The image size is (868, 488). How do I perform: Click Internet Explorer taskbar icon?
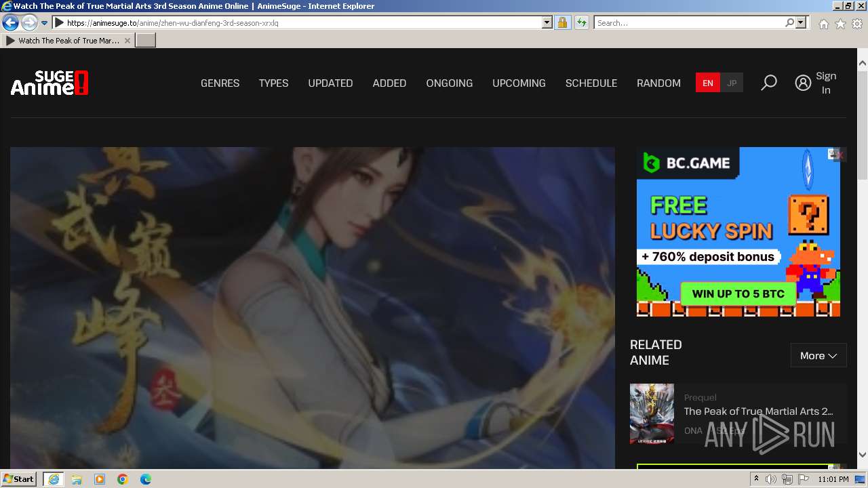[x=53, y=479]
